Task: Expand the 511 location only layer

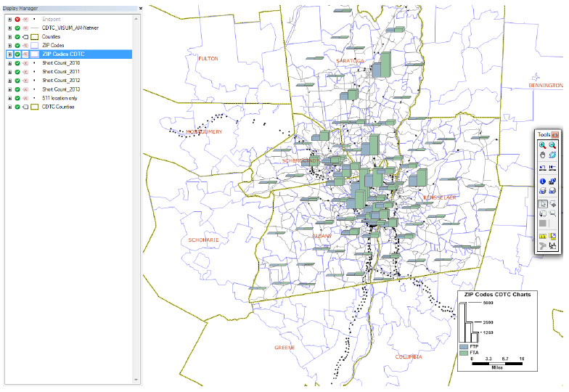Action: tap(9, 98)
